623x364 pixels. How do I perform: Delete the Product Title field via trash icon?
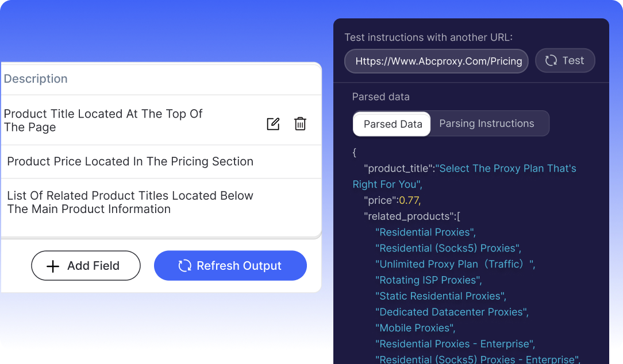(300, 123)
